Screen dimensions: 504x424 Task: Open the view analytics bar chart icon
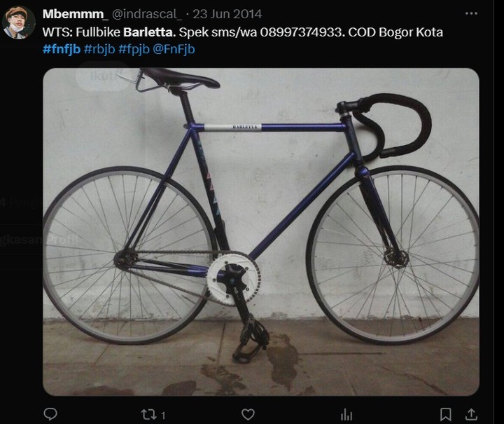pyautogui.click(x=346, y=415)
